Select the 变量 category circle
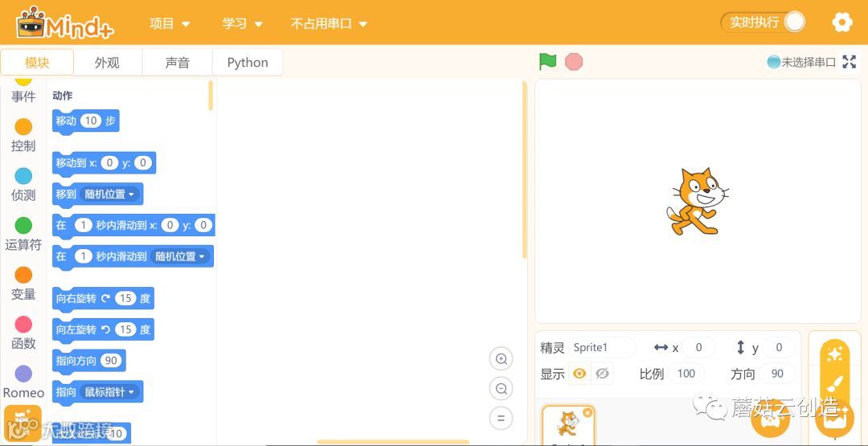868x446 pixels. [x=23, y=275]
